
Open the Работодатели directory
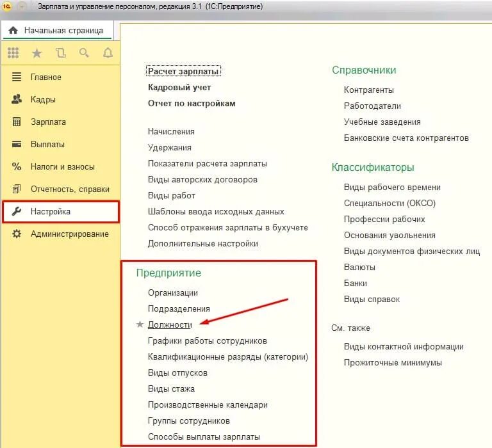(372, 106)
